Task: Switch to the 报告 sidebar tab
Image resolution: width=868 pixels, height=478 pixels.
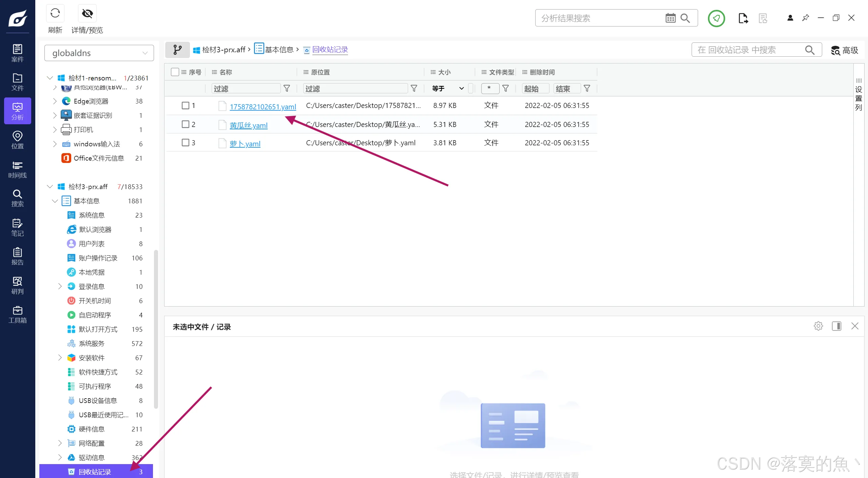Action: pyautogui.click(x=17, y=256)
